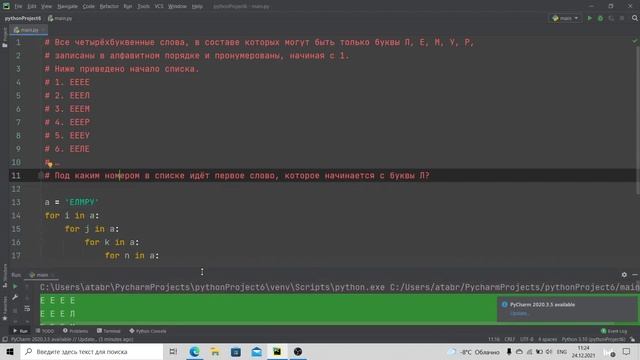Open the Python Console tool window
The height and width of the screenshot is (360, 640).
pos(148,331)
